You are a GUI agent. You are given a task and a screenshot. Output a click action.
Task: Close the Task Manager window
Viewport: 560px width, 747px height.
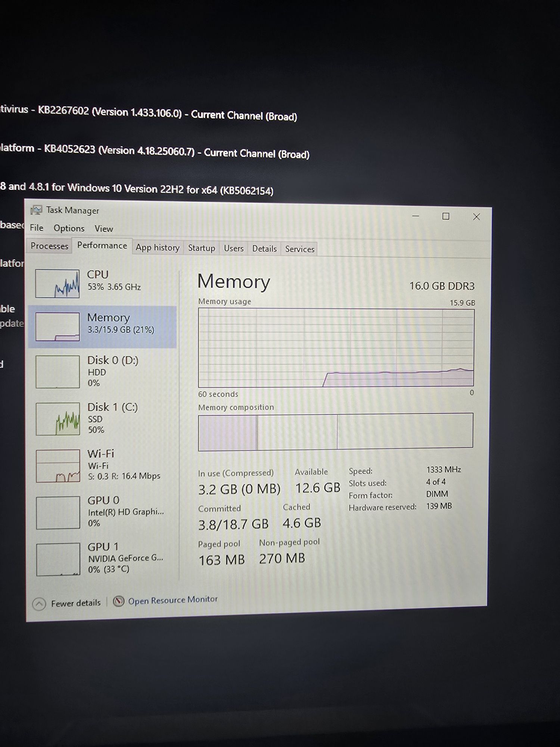click(x=476, y=217)
